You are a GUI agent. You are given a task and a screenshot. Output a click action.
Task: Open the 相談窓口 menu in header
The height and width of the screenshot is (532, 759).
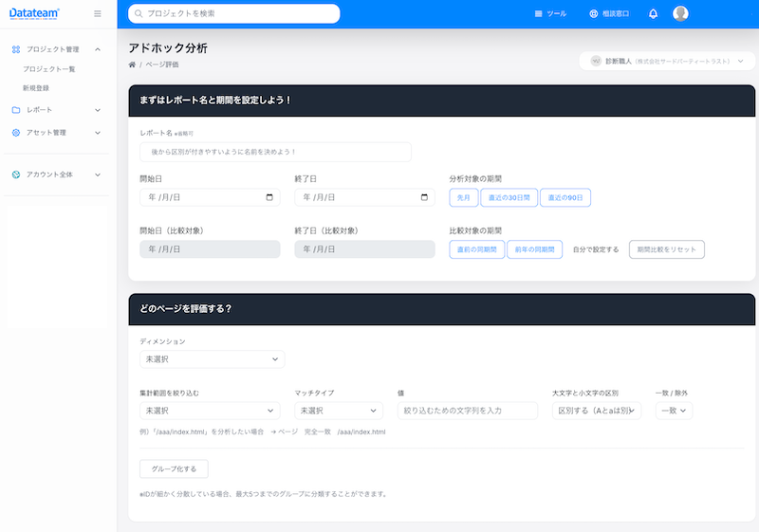(609, 13)
